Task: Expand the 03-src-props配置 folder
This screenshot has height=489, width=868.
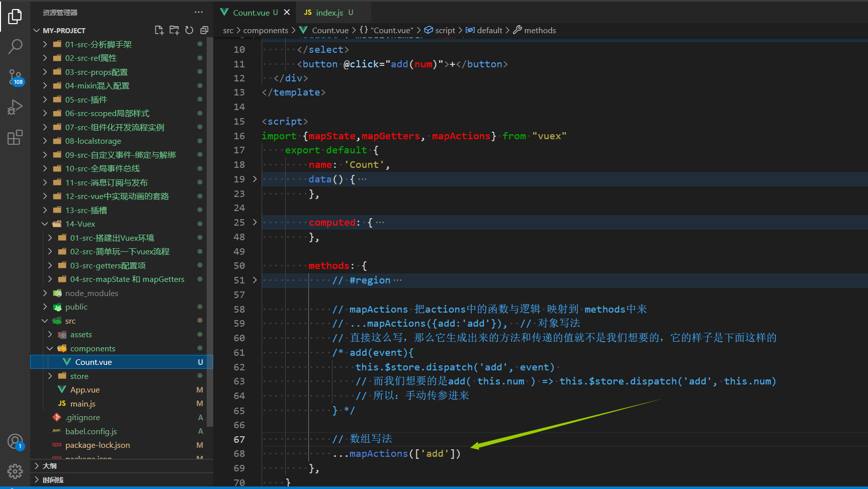Action: 45,72
